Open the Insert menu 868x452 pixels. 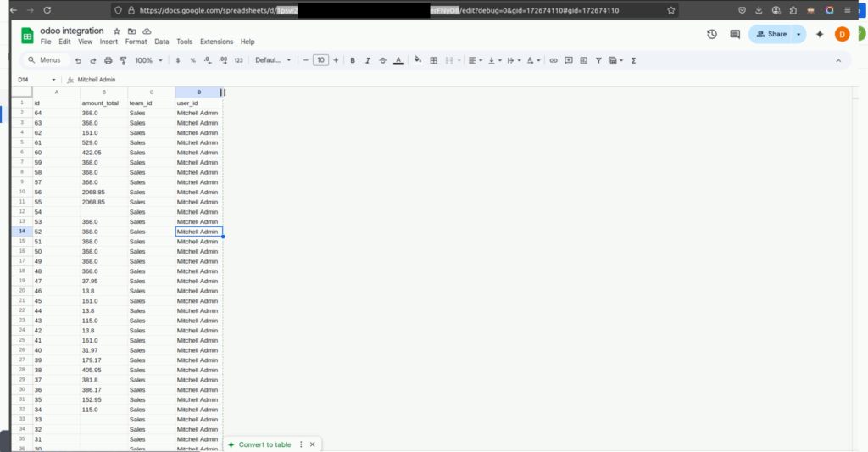108,42
